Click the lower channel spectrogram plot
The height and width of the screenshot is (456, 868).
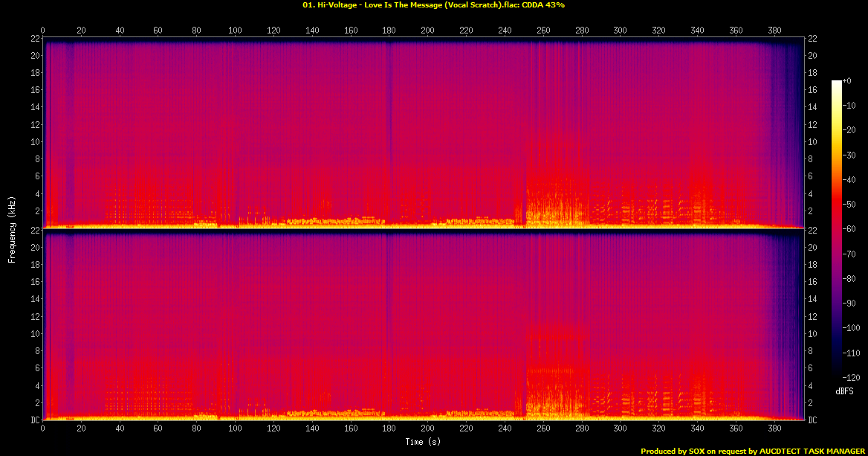[x=423, y=324]
